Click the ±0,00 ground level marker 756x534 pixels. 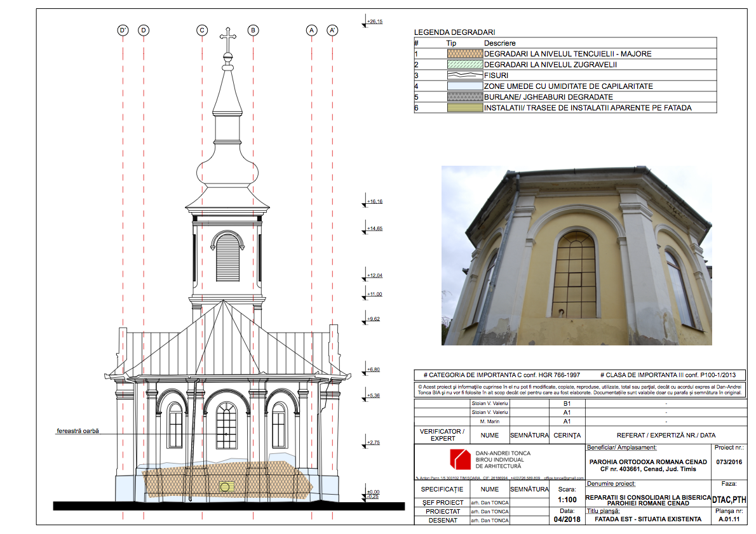[373, 492]
